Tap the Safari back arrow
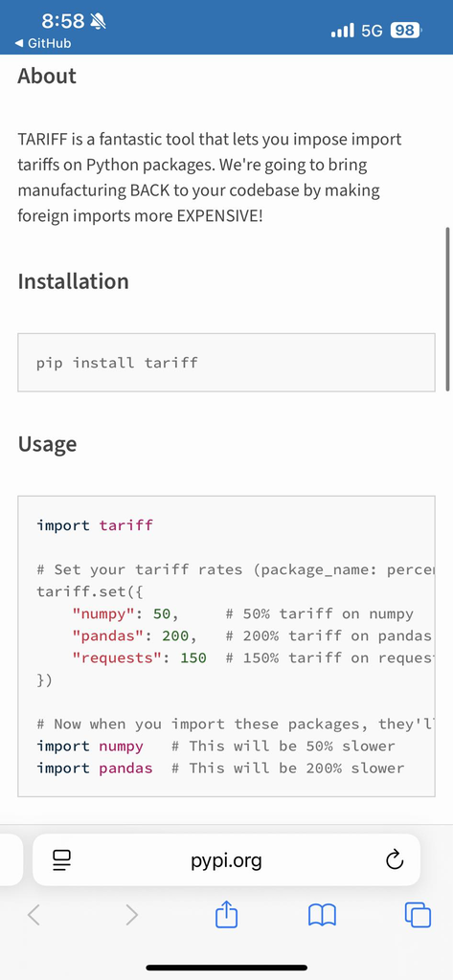 point(34,916)
